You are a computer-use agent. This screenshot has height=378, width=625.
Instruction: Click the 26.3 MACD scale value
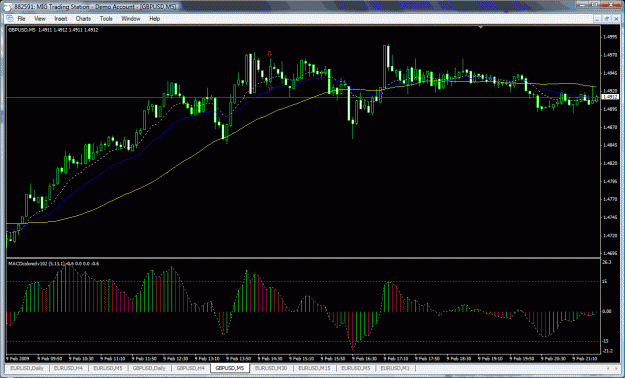607,262
